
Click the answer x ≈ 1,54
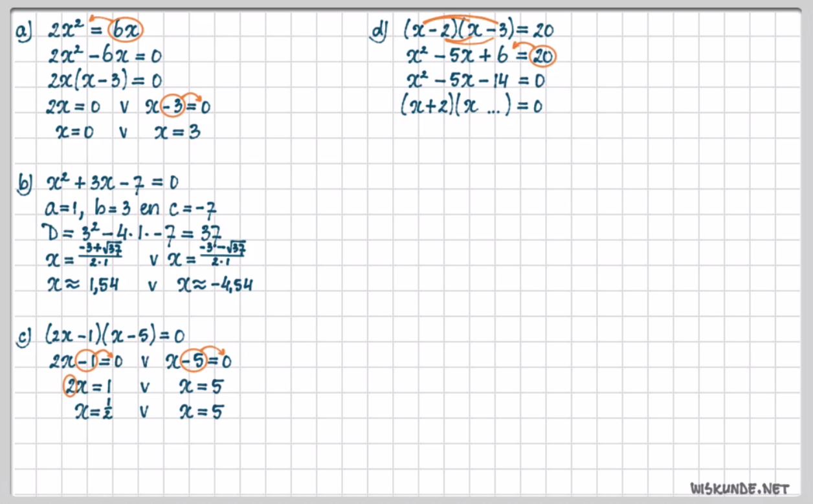point(83,285)
